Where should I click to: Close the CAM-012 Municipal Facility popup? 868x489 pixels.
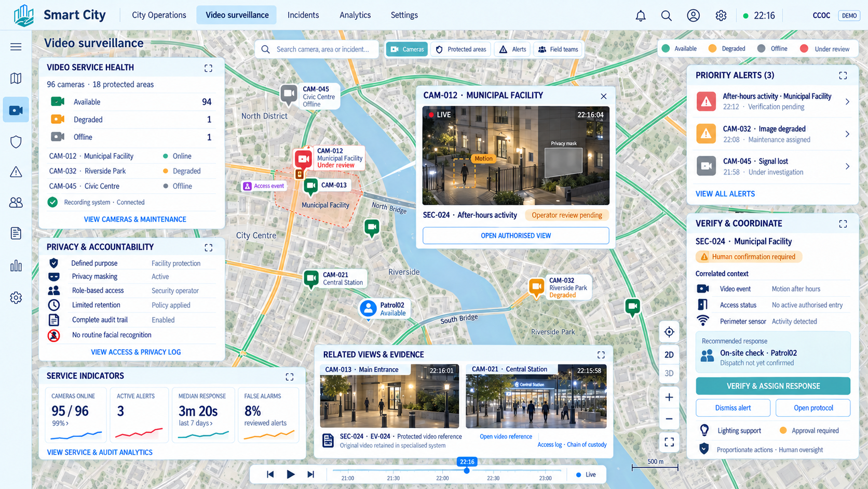pos(603,96)
